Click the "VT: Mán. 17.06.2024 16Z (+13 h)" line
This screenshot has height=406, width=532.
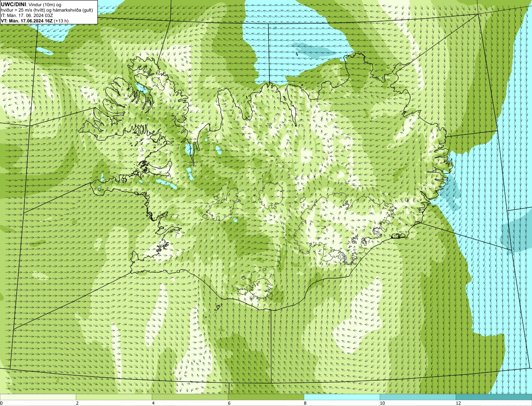tap(34, 20)
